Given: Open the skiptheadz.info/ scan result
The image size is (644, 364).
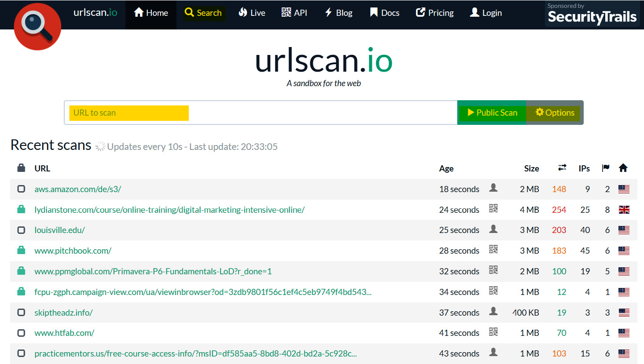Looking at the screenshot, I should (63, 313).
